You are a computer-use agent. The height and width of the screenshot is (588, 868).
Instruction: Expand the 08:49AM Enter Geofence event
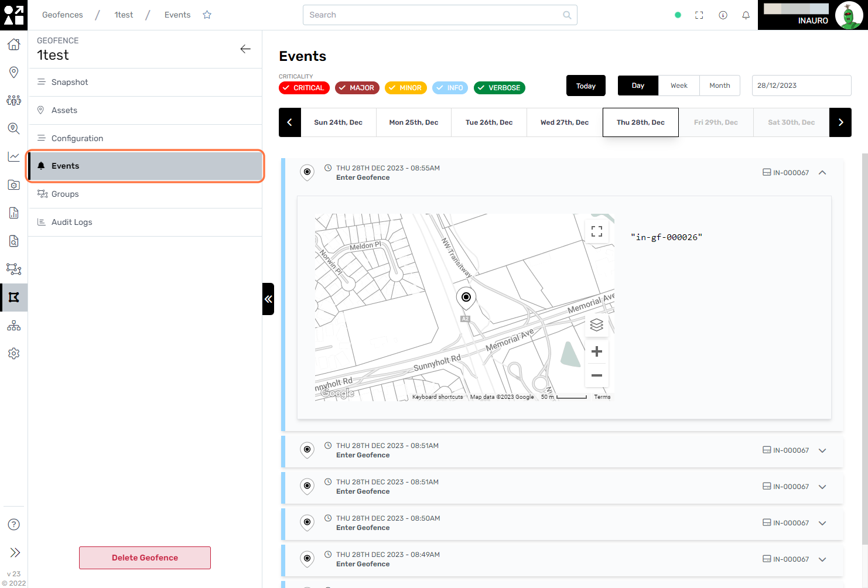click(822, 559)
